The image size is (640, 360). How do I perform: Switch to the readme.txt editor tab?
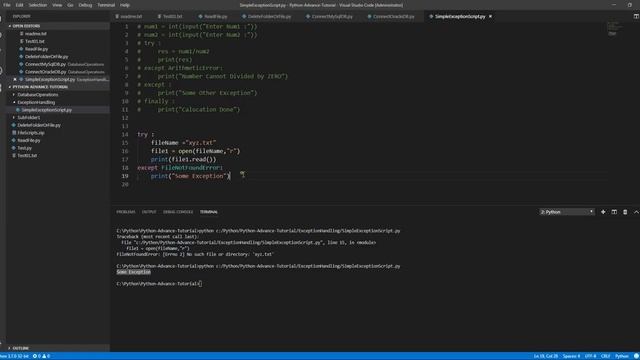point(129,17)
